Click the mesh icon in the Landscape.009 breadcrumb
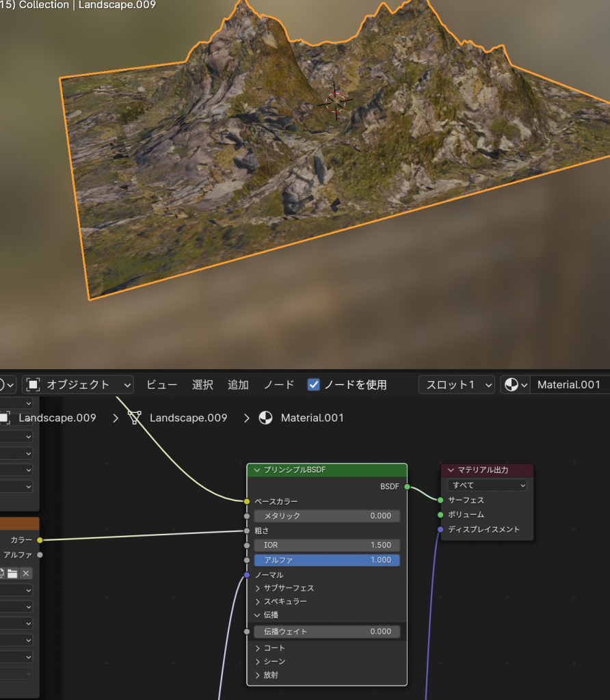The height and width of the screenshot is (700, 610). [135, 418]
